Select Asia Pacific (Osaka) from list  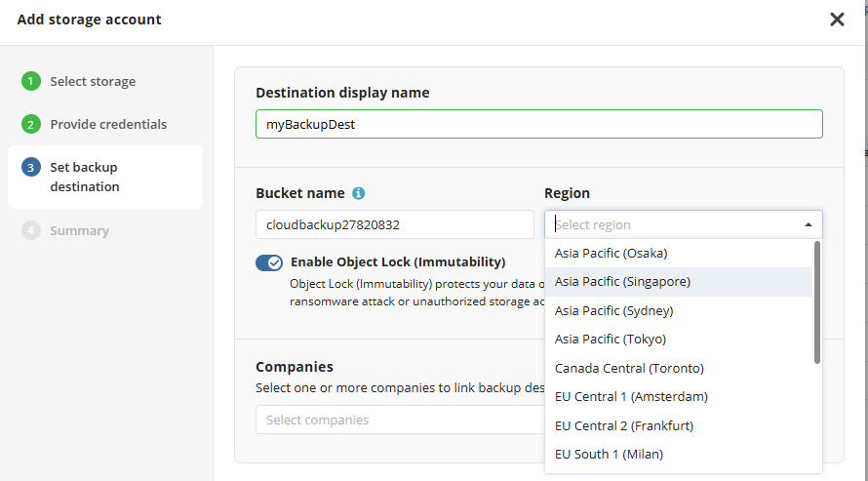[x=611, y=253]
